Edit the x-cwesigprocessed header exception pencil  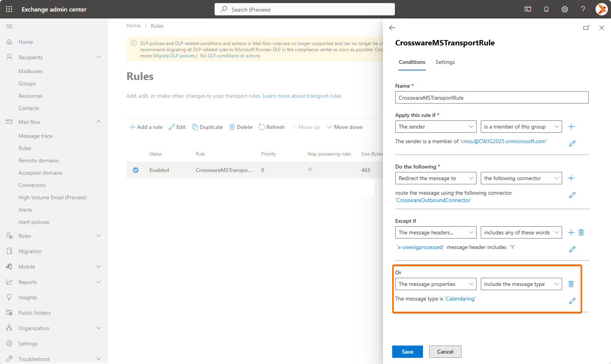(x=572, y=249)
